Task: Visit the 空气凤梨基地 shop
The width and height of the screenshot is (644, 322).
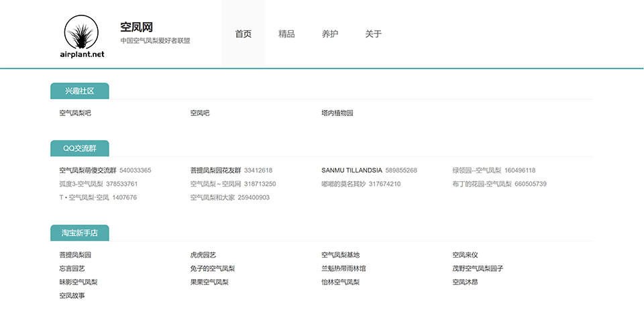Action: 341,255
